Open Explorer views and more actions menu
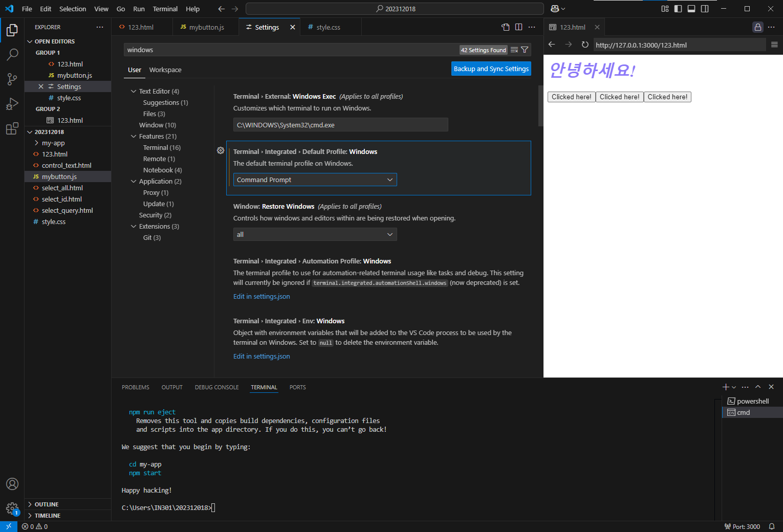This screenshot has width=783, height=532. click(100, 27)
